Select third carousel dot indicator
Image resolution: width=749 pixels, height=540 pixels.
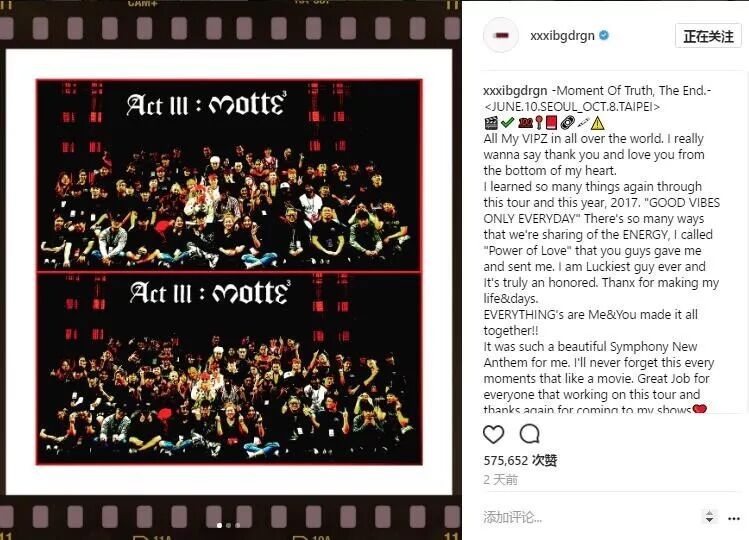pyautogui.click(x=237, y=525)
